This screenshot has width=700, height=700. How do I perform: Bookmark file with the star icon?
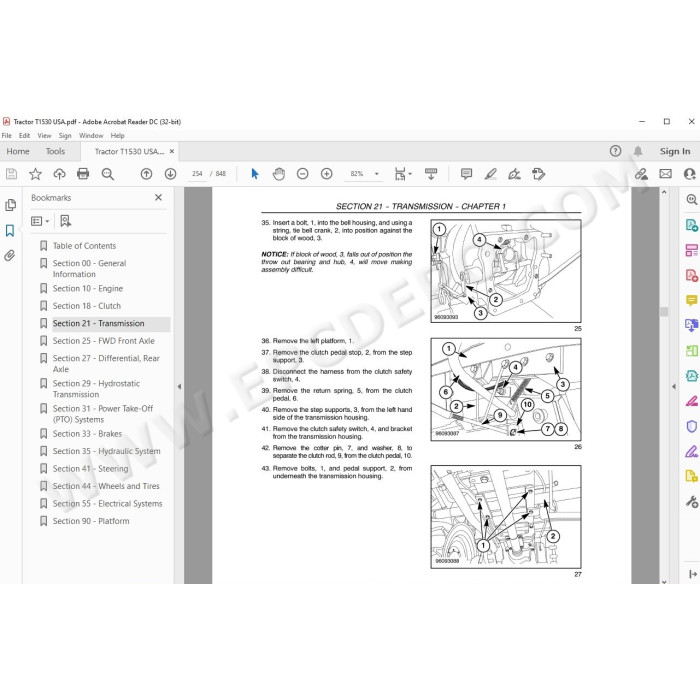[x=35, y=174]
